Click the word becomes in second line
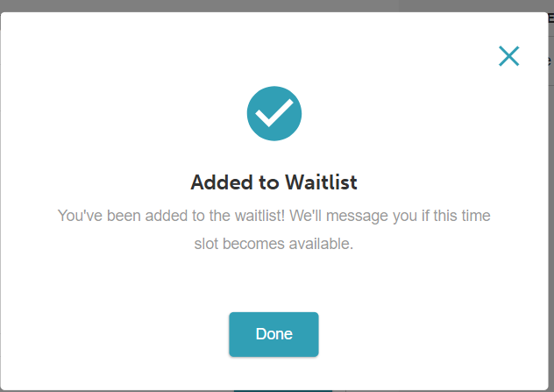Viewport: 554px width, 392px height. coord(253,244)
